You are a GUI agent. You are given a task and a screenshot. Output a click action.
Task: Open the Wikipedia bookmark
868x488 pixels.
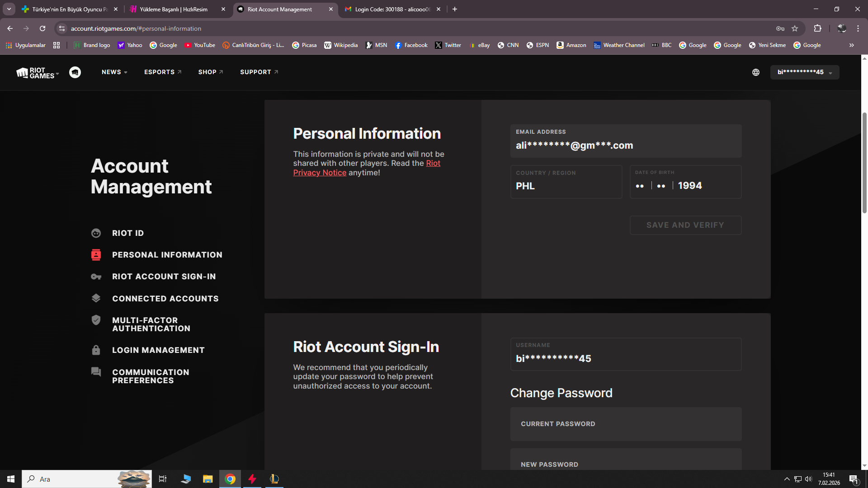(341, 45)
